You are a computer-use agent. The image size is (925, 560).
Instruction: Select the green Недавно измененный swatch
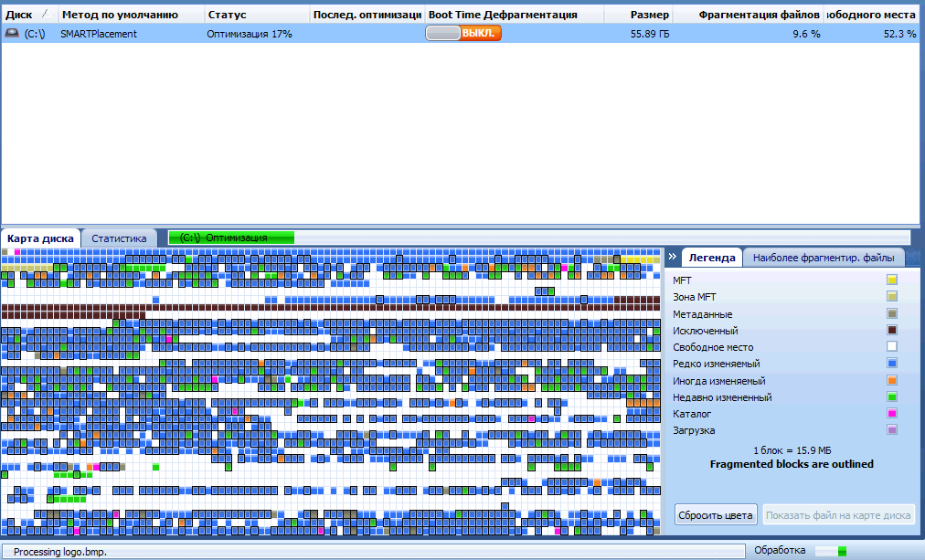tap(892, 397)
